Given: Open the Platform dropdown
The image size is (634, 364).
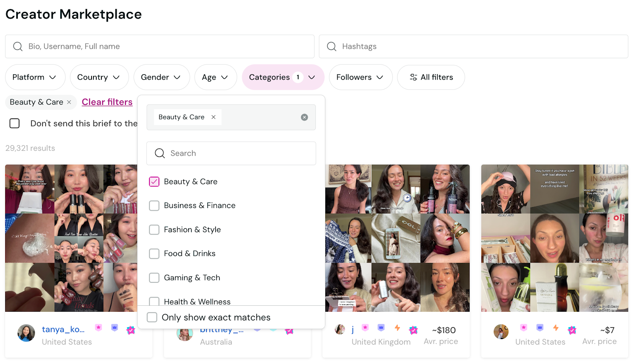Looking at the screenshot, I should (35, 77).
